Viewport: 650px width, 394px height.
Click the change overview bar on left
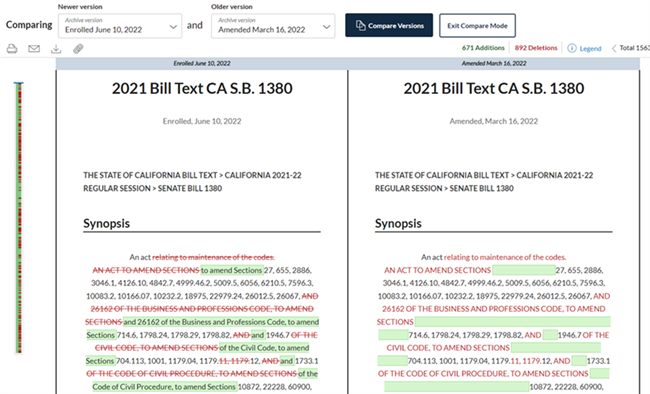point(19,218)
